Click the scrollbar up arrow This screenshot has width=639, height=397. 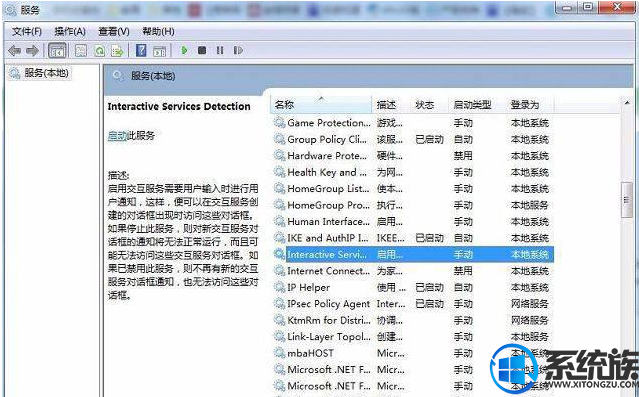point(627,103)
